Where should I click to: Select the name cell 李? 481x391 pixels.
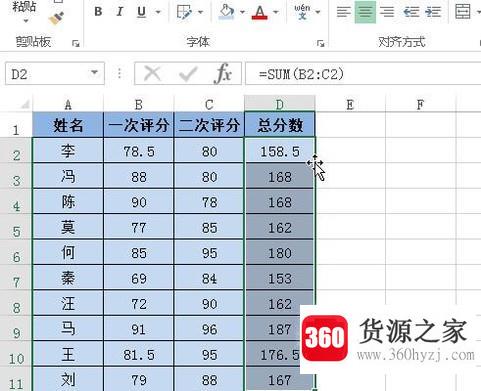(68, 151)
